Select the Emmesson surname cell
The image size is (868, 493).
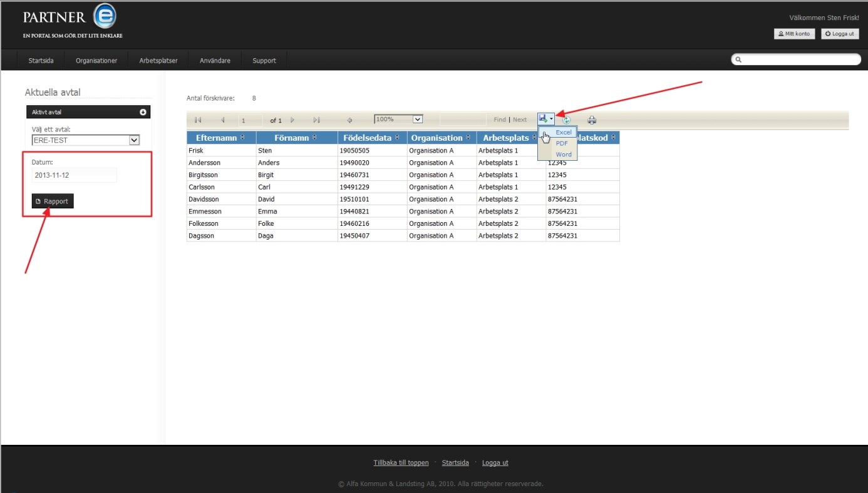[222, 211]
